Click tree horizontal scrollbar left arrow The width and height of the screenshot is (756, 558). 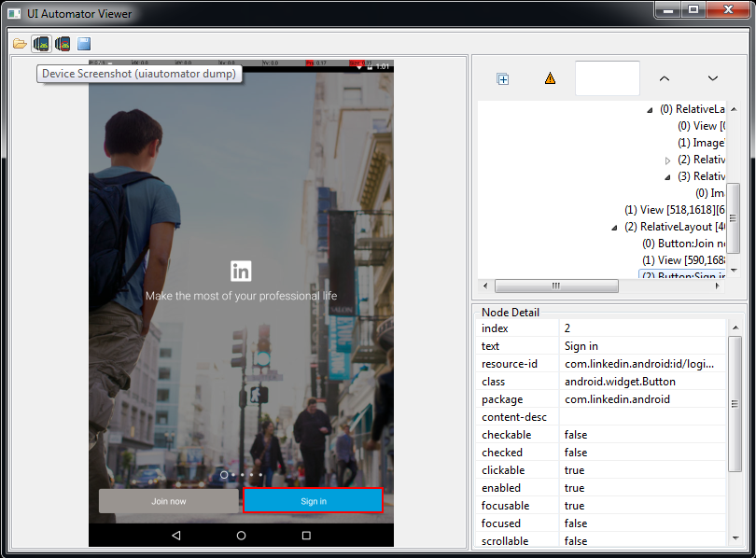point(485,286)
